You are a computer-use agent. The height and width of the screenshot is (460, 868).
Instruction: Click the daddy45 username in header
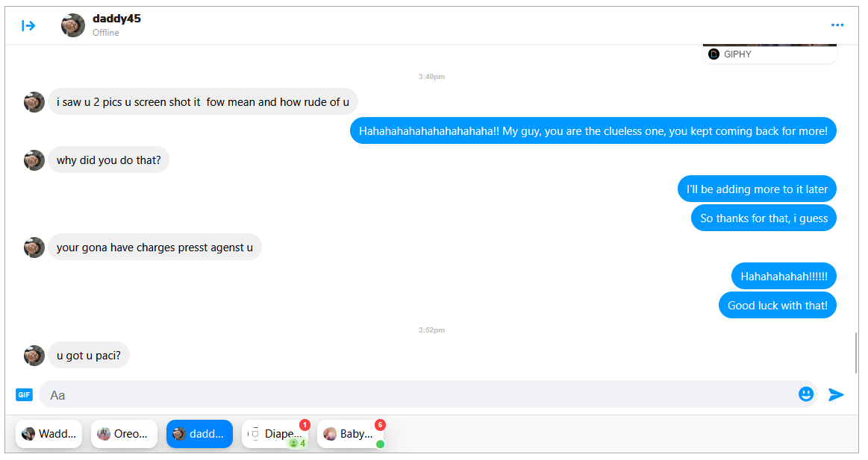point(117,19)
